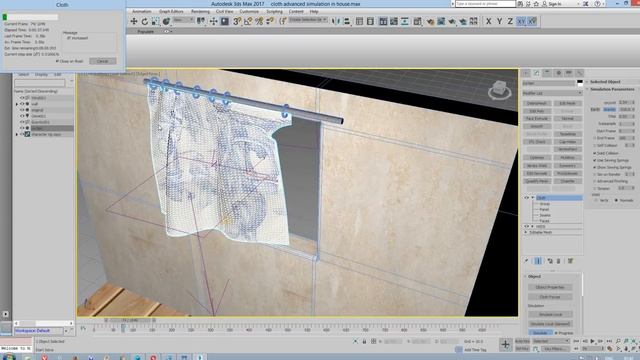The image size is (640, 360).
Task: Select the Select and Move tool
Action: (133, 21)
